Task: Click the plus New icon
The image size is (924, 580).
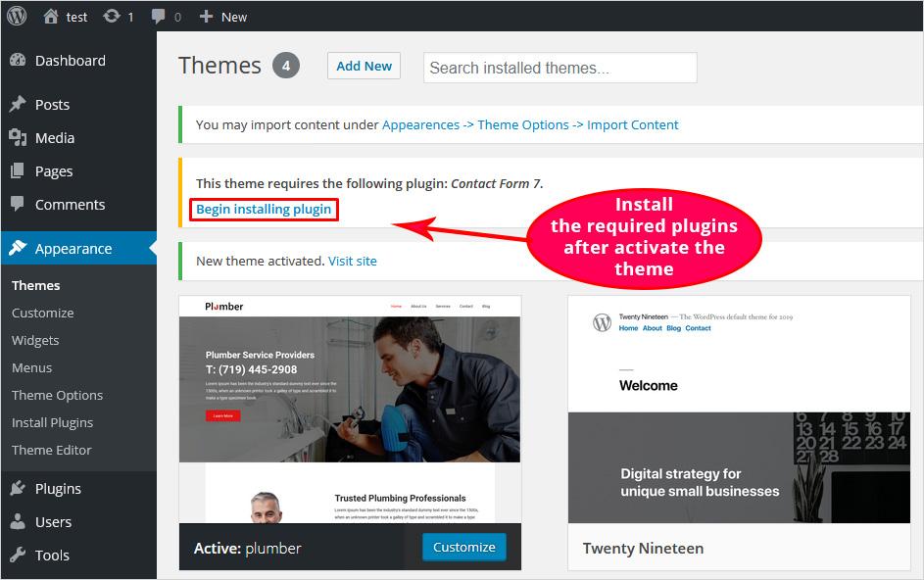Action: pos(206,17)
